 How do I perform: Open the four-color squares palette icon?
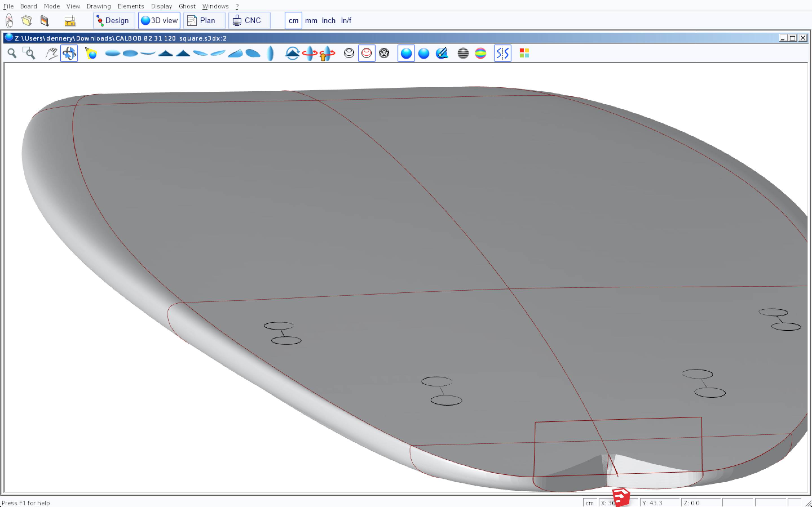524,53
